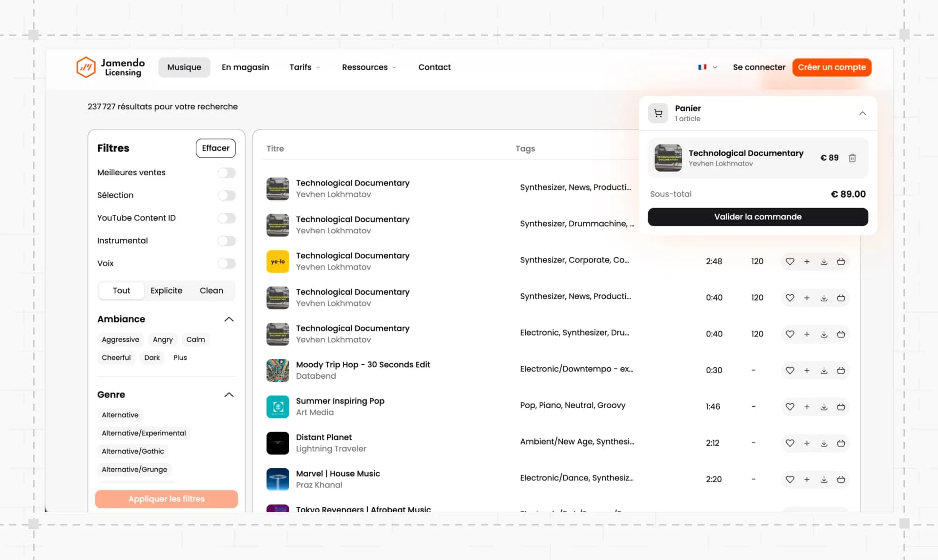Screen dimensions: 938x560
Task: Like Marvel | House Music track
Action: point(790,479)
